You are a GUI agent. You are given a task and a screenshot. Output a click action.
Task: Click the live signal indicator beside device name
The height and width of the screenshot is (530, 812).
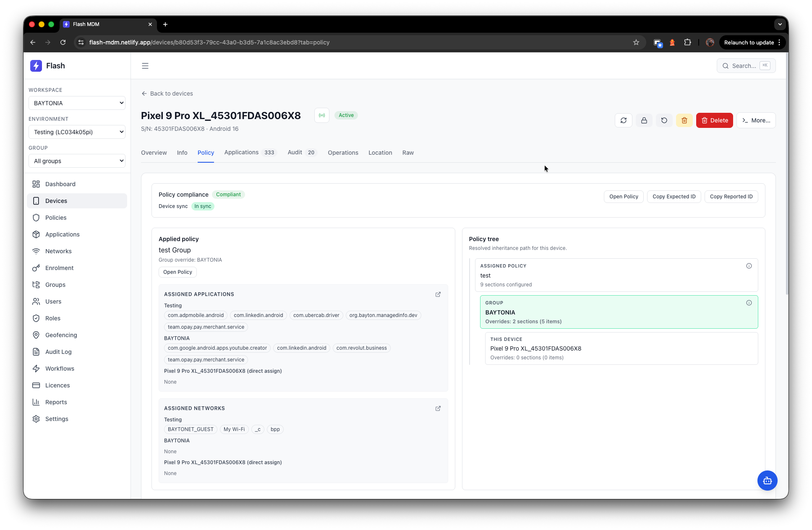click(x=321, y=115)
